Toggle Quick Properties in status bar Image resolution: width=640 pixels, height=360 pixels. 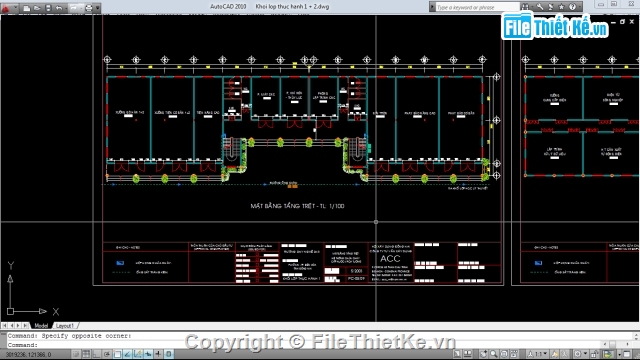coord(169,354)
